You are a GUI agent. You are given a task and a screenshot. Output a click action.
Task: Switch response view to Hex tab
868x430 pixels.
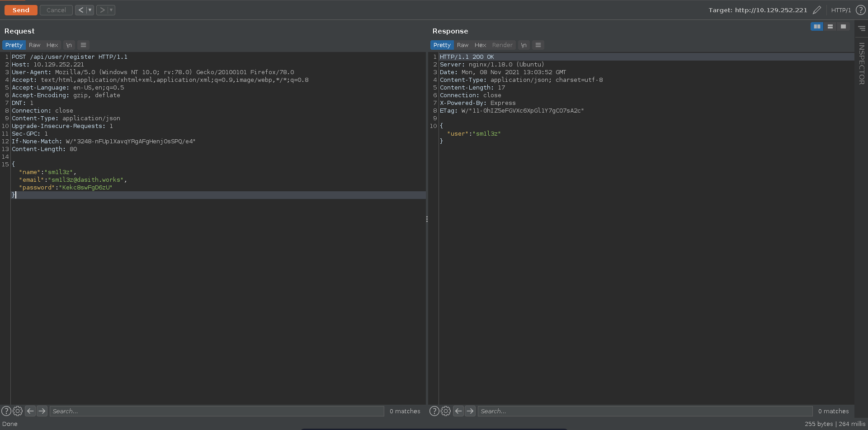[480, 45]
